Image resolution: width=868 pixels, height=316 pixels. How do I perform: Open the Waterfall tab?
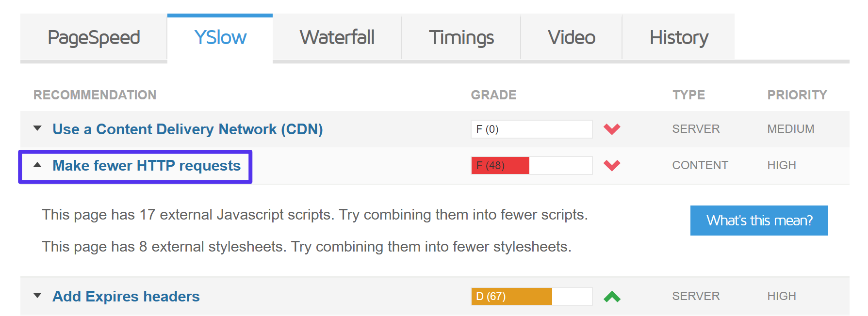pyautogui.click(x=337, y=37)
